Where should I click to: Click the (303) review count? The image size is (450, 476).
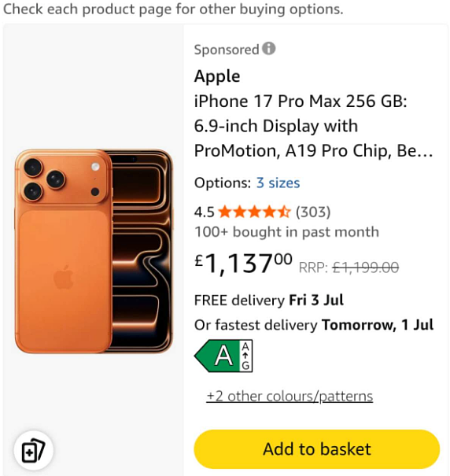click(x=313, y=212)
